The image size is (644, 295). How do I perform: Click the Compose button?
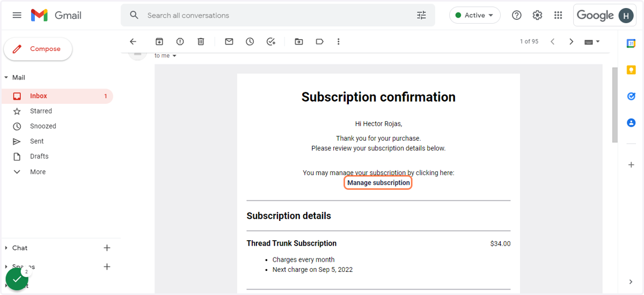(38, 49)
